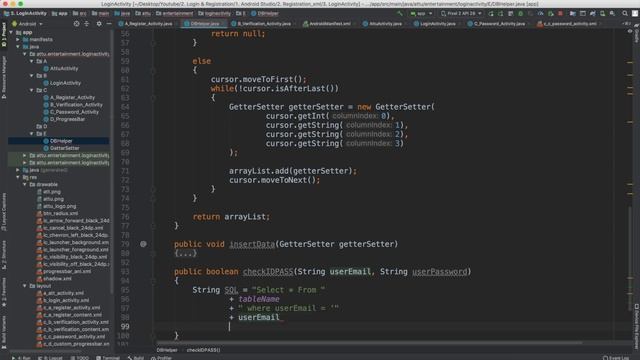Click DBHelper in the bottom breadcrumb bar
640x360 pixels.
[x=167, y=350]
